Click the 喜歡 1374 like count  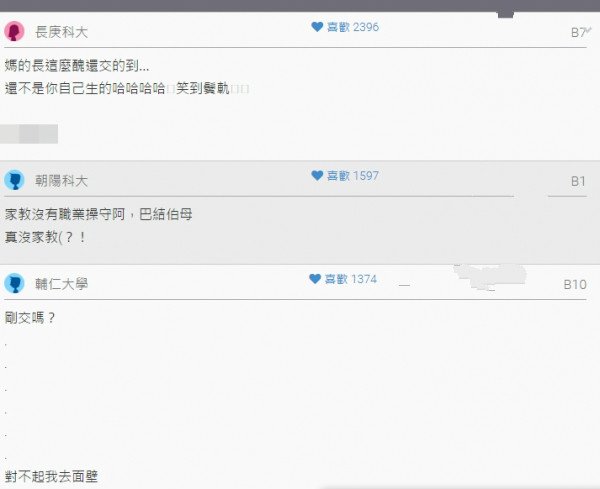pos(351,279)
